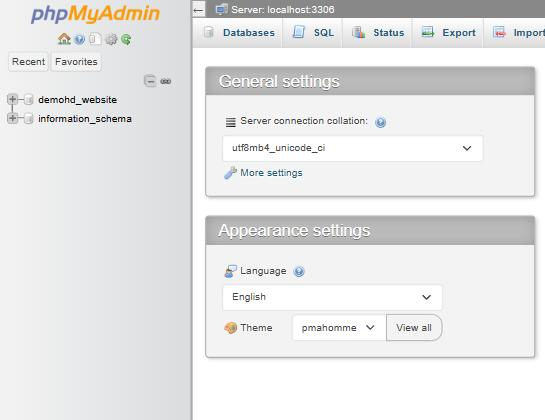Open navigation panel settings gear icon
The width and height of the screenshot is (545, 420).
coord(111,39)
